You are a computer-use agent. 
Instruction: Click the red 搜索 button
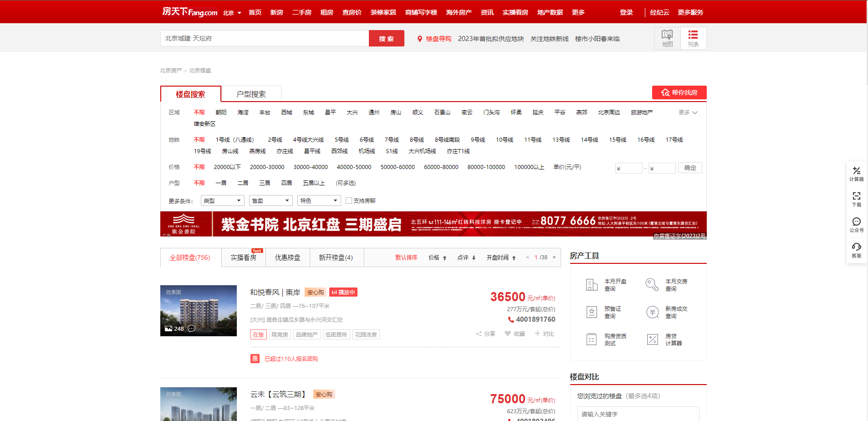(x=386, y=39)
